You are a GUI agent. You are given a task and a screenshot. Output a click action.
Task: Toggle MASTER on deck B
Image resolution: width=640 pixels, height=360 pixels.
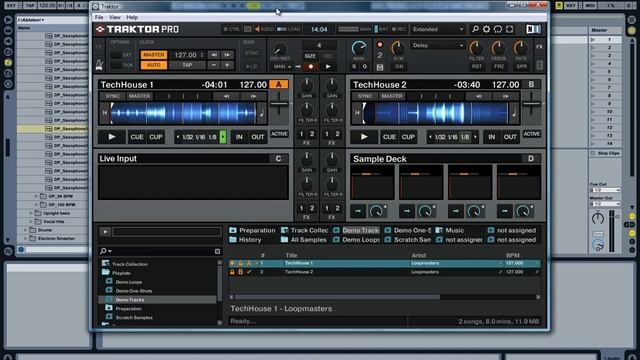tap(392, 96)
